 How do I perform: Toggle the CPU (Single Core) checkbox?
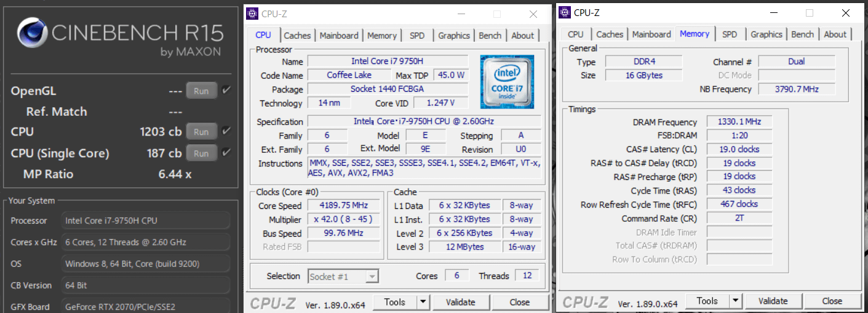click(226, 152)
